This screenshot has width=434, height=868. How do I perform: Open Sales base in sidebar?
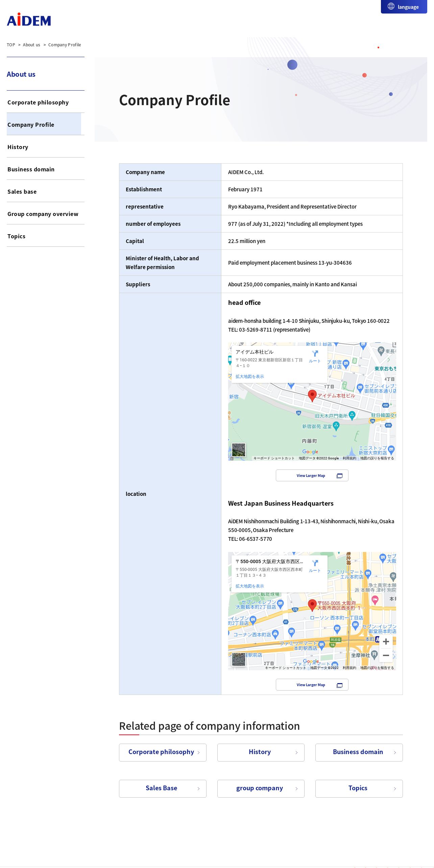click(x=46, y=191)
